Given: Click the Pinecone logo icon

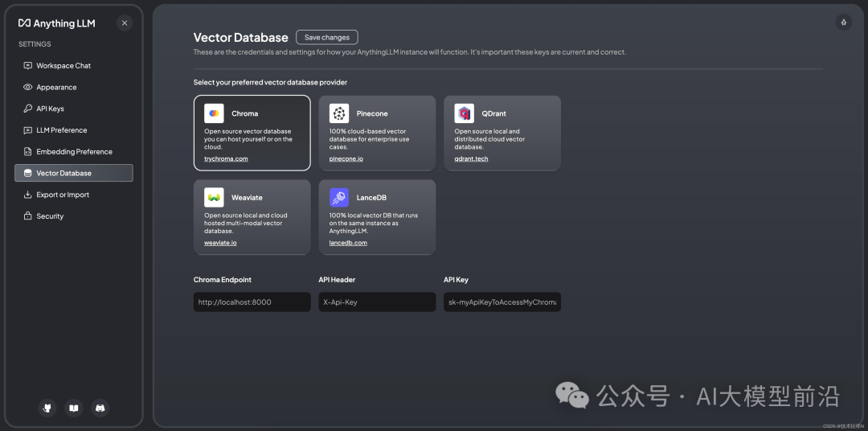Looking at the screenshot, I should (x=339, y=113).
